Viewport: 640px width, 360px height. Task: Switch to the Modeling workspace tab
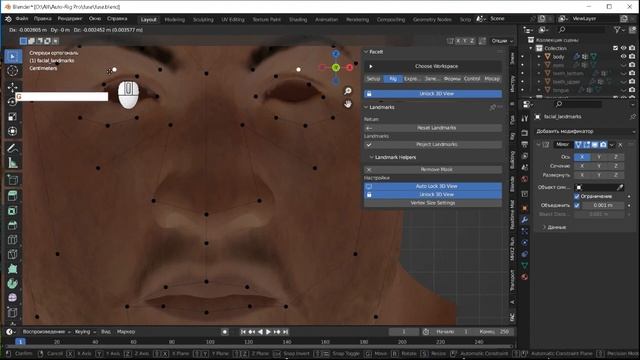175,20
